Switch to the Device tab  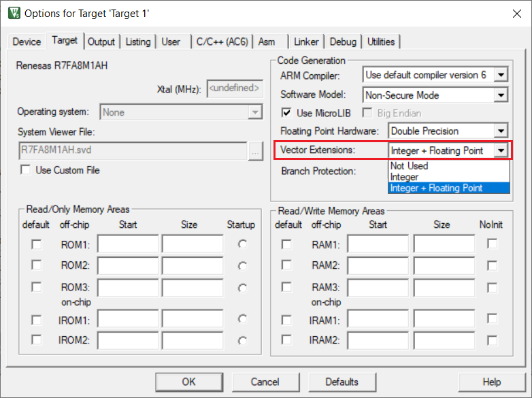[27, 42]
